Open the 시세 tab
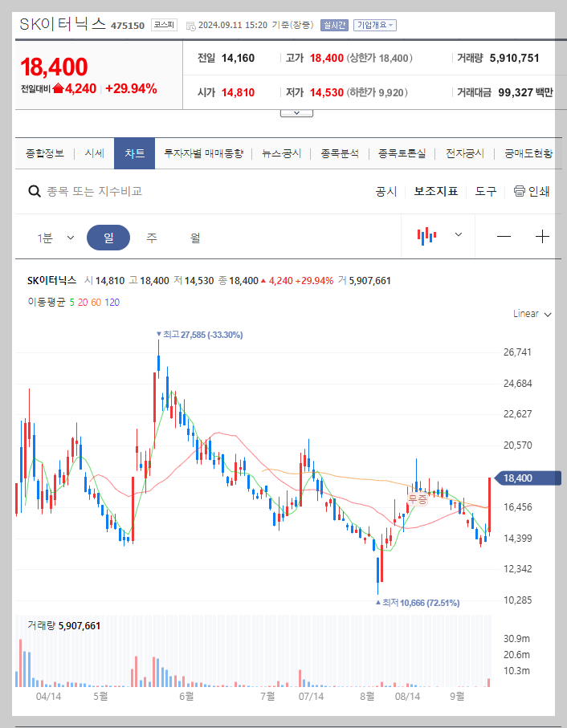Image resolution: width=567 pixels, height=728 pixels. click(94, 153)
